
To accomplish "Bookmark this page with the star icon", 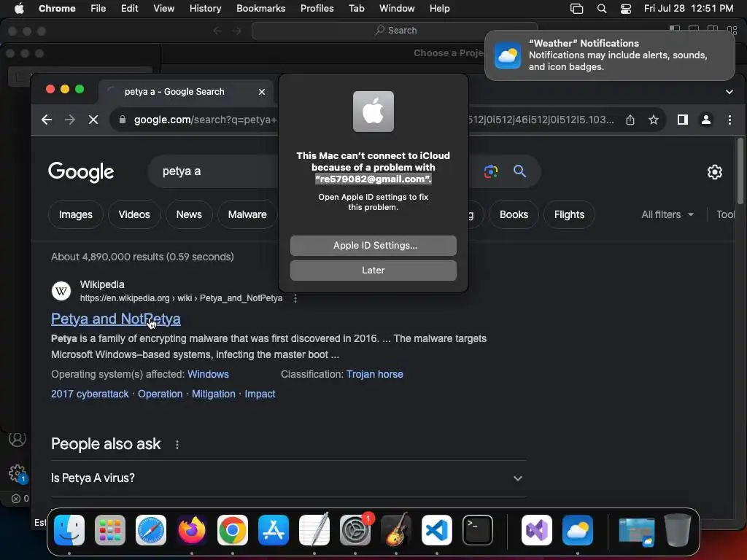I will (x=654, y=120).
